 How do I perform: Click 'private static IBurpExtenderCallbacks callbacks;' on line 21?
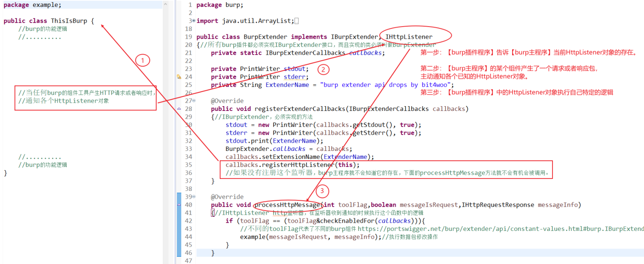(298, 53)
